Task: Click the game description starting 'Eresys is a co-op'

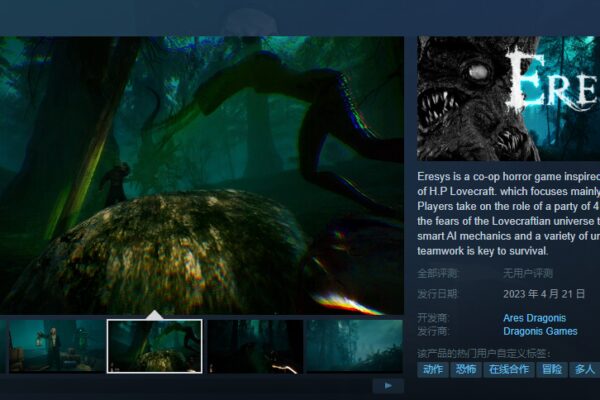Action: coord(509,214)
